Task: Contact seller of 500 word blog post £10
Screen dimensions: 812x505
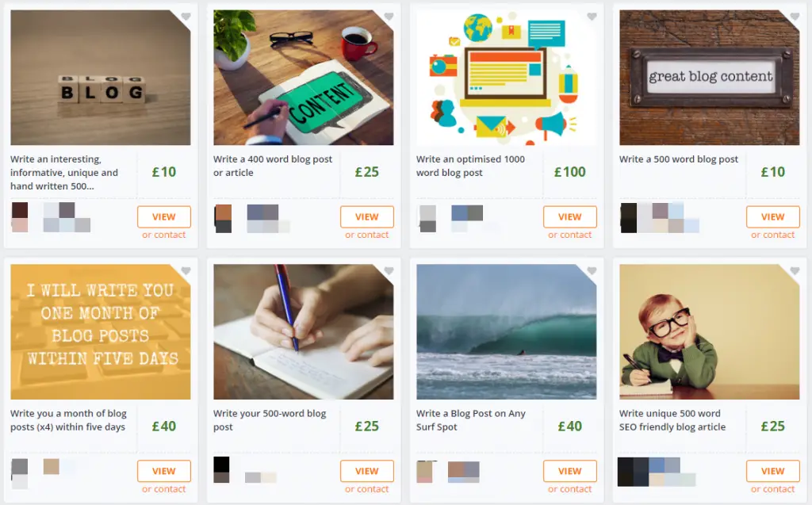Action: [x=772, y=235]
